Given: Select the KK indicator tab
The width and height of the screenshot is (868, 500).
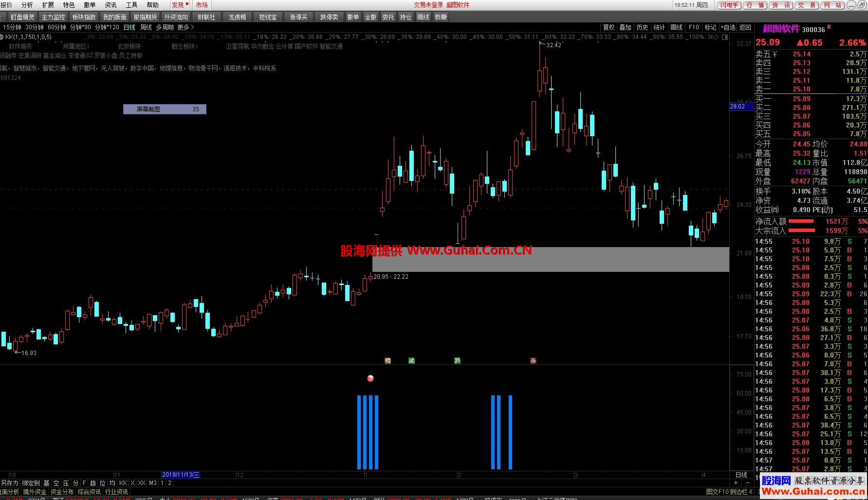Looking at the screenshot, I should click(x=123, y=483).
